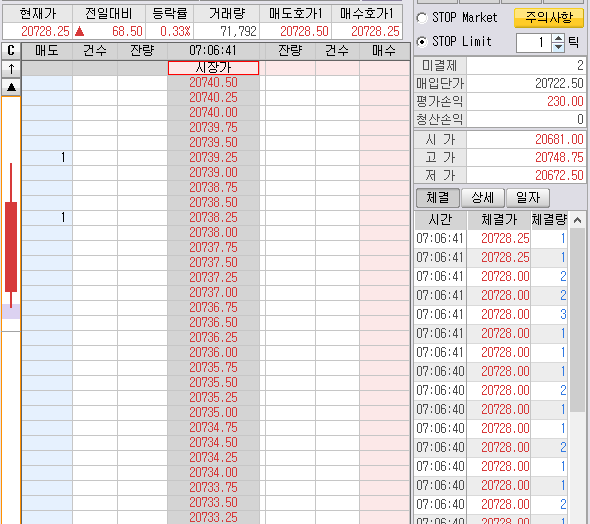Click the 시장가 market price cell
Viewport: 590px width, 524px height.
(x=213, y=68)
